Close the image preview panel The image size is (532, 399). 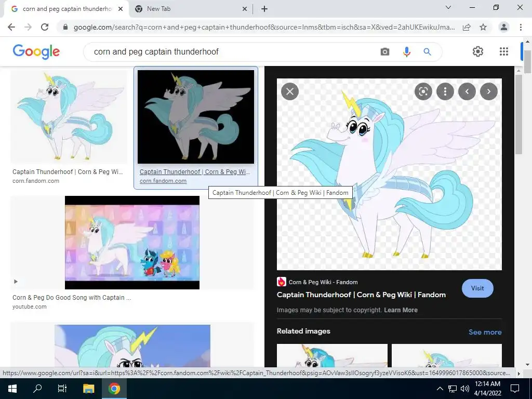(290, 91)
